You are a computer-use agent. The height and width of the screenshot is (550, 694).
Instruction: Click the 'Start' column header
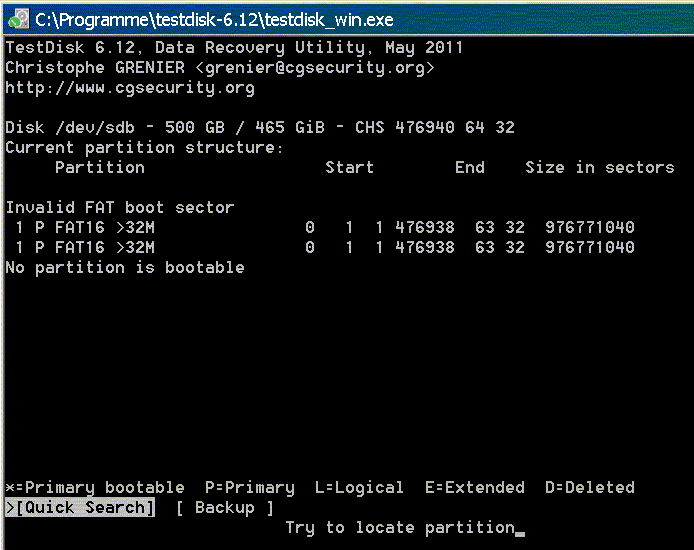350,167
